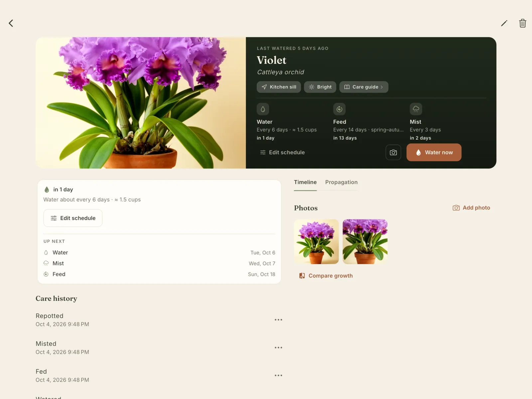This screenshot has width=532, height=399.
Task: Open the menu for Fed entry
Action: click(278, 375)
